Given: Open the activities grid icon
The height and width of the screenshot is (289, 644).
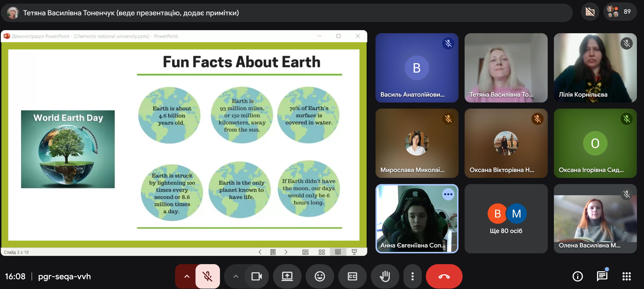Looking at the screenshot, I should [x=626, y=276].
